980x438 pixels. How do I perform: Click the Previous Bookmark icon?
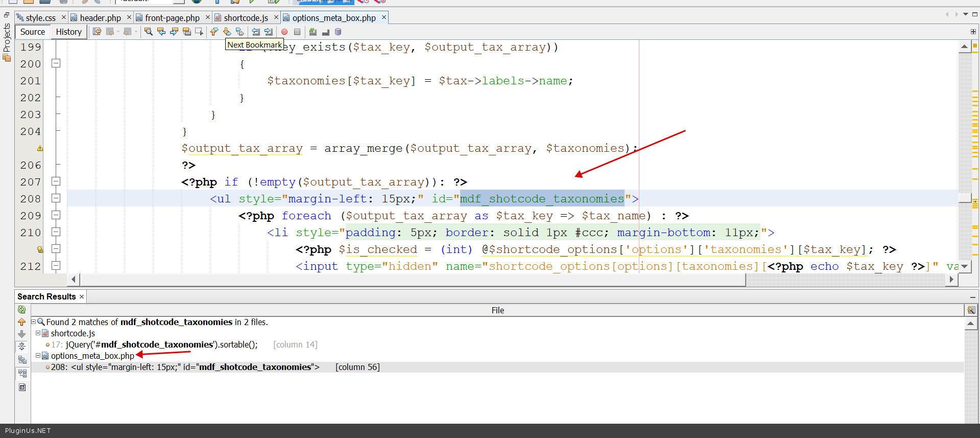214,32
